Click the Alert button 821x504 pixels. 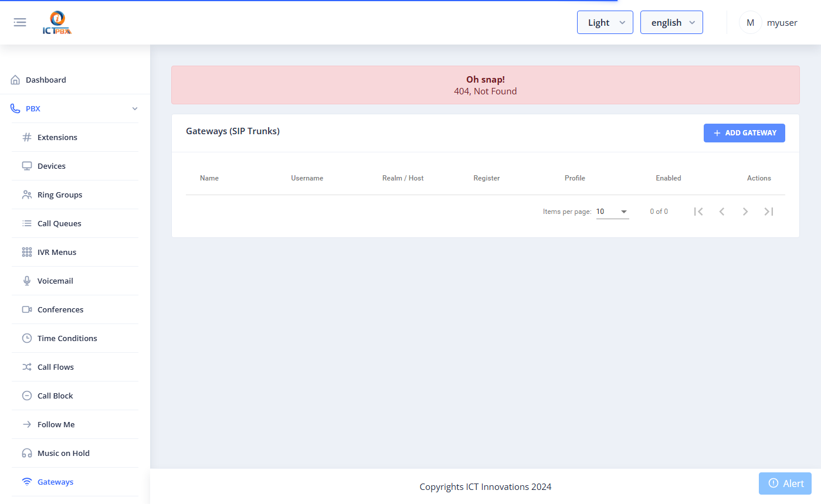coord(785,483)
